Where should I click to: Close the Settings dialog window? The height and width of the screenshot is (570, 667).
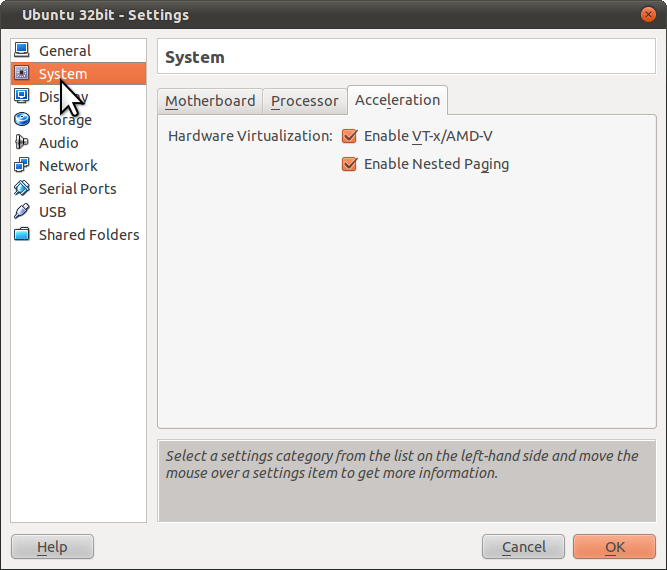click(649, 14)
